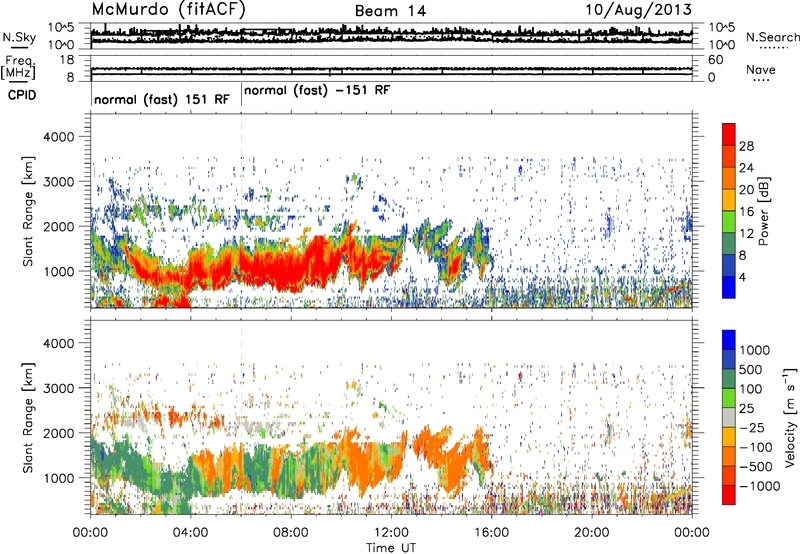Click the "Nave" legend label
Image resolution: width=800 pixels, height=554 pixels.
(761, 70)
